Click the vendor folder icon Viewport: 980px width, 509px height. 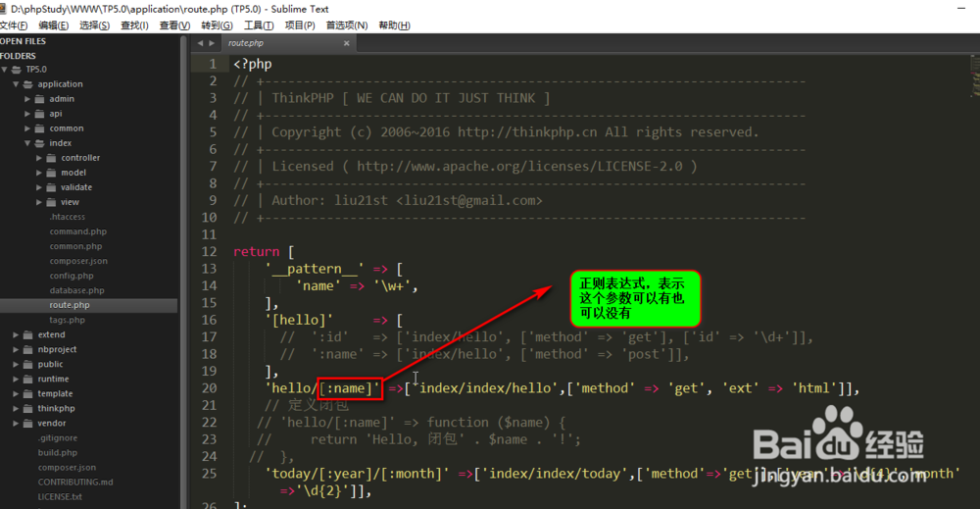coord(28,424)
